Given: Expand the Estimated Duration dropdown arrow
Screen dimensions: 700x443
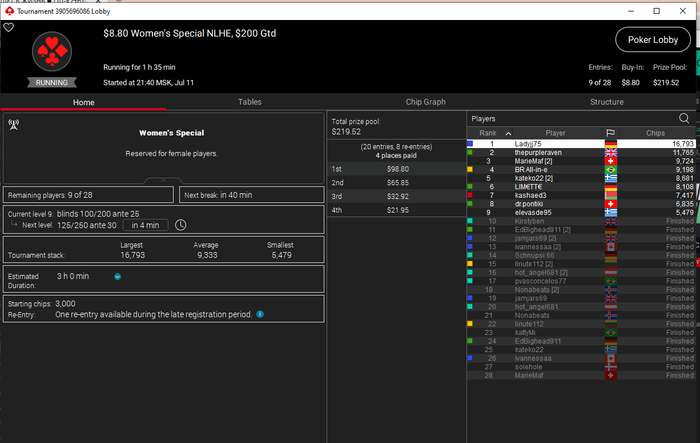Looking at the screenshot, I should pos(117,277).
